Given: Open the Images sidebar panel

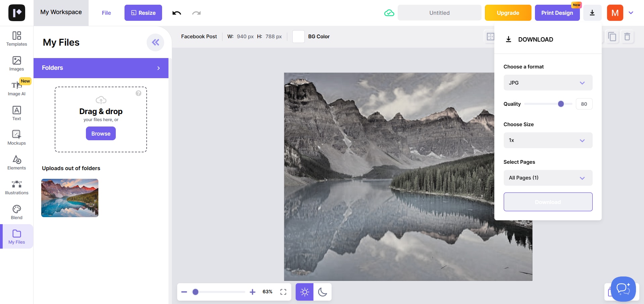Looking at the screenshot, I should pos(17,63).
